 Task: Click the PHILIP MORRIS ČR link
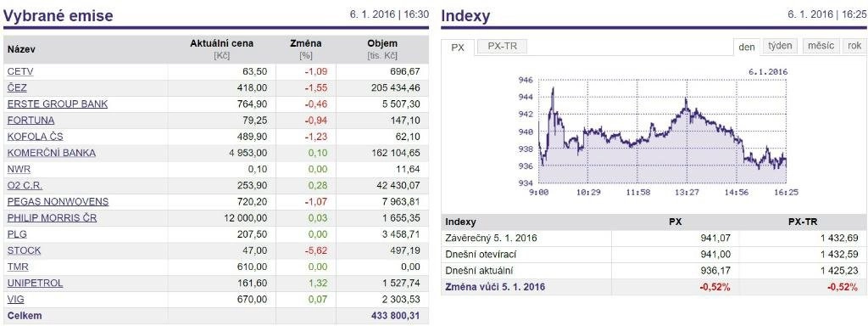coord(52,218)
